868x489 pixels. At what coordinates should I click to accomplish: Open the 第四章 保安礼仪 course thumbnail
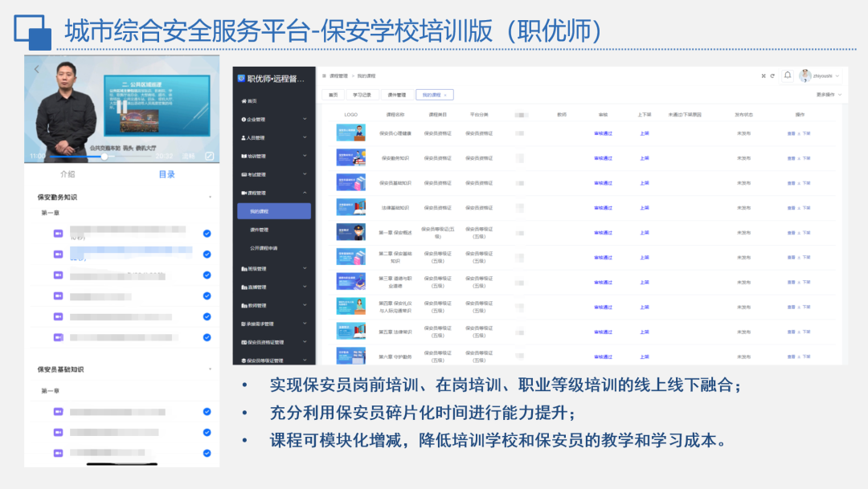pos(351,307)
